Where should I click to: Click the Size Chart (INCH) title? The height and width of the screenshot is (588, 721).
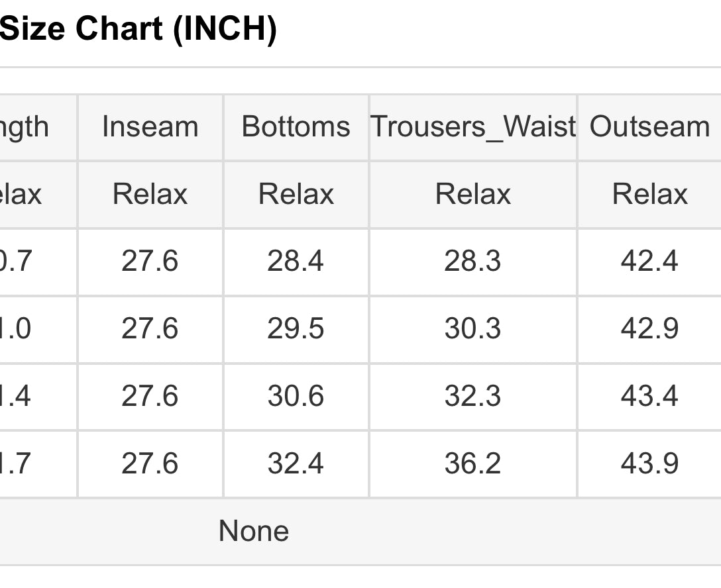click(x=138, y=29)
